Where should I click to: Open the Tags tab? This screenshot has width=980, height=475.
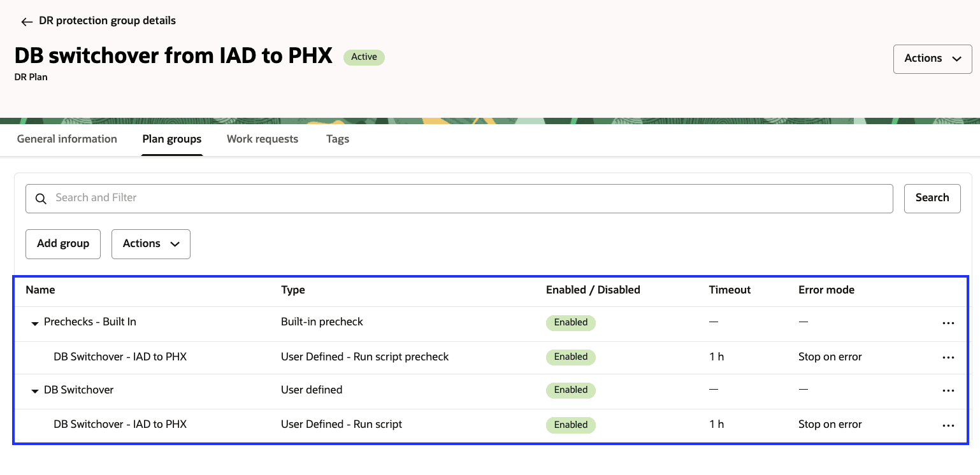pyautogui.click(x=337, y=139)
